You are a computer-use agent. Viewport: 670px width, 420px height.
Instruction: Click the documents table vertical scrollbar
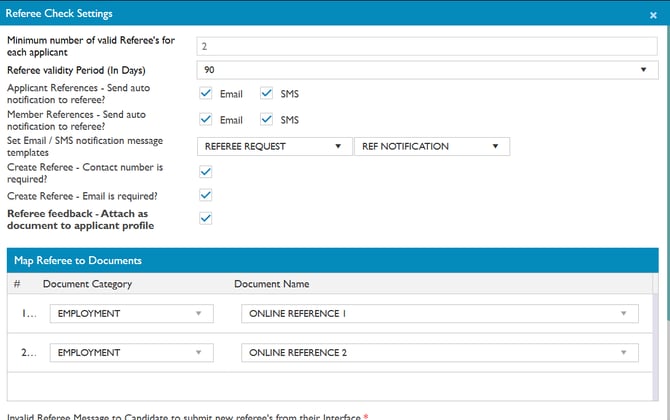click(655, 337)
